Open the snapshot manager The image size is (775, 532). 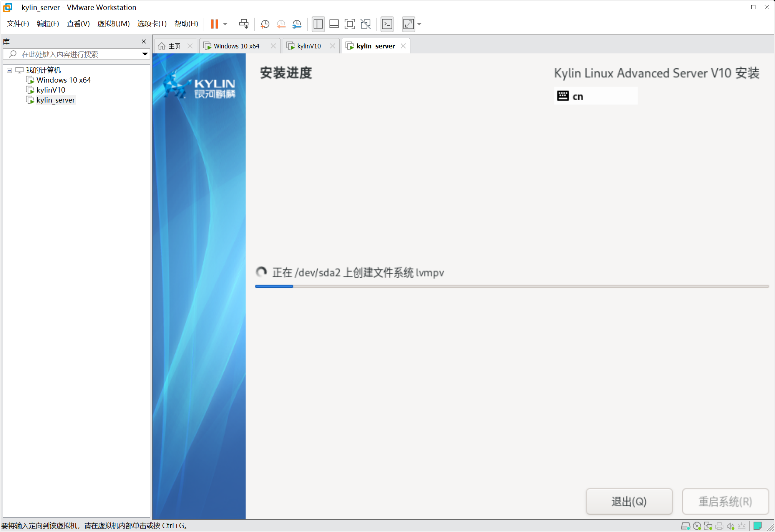pyautogui.click(x=297, y=24)
